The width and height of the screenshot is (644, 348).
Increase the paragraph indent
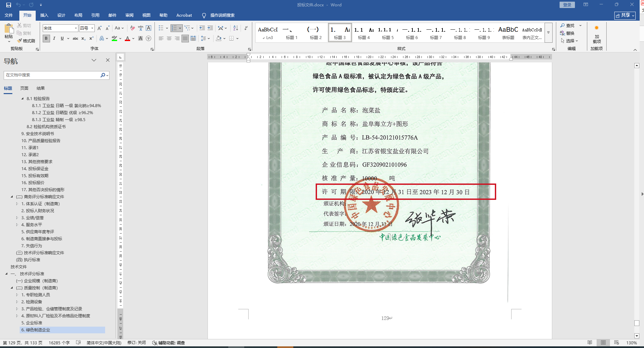[210, 28]
